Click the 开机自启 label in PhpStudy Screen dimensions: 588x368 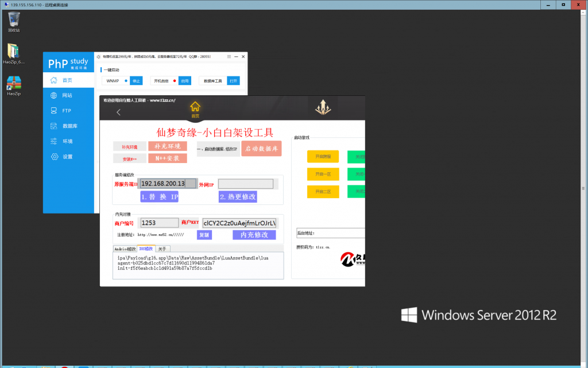pos(161,81)
